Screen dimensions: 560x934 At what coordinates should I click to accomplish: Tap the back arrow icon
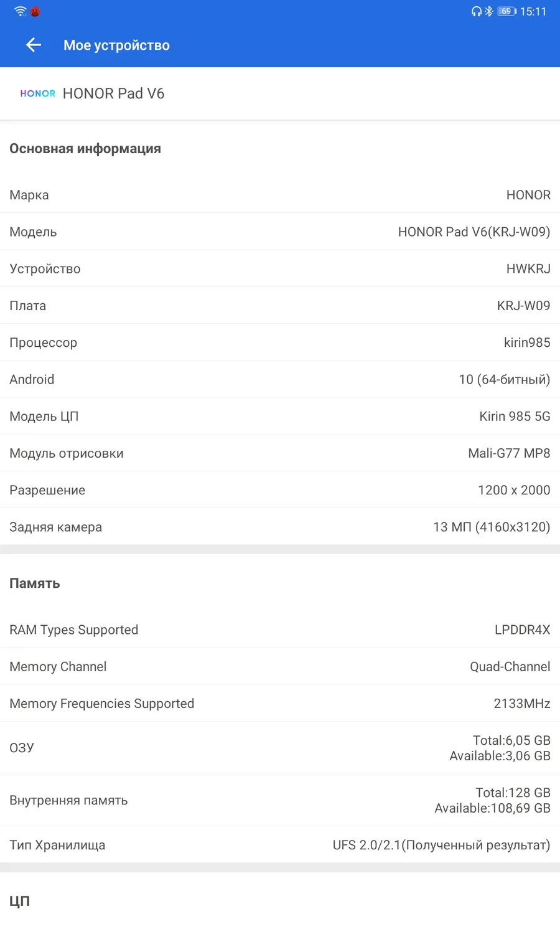coord(34,45)
